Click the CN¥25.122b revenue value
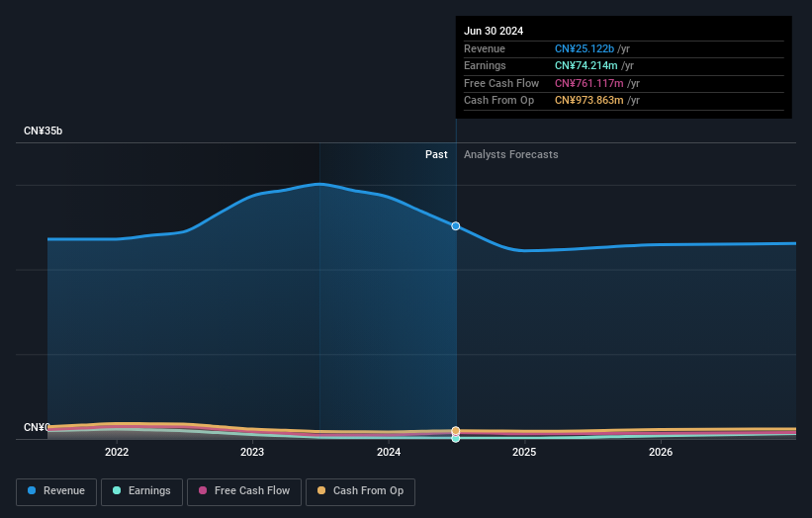The width and height of the screenshot is (812, 518). coord(585,48)
